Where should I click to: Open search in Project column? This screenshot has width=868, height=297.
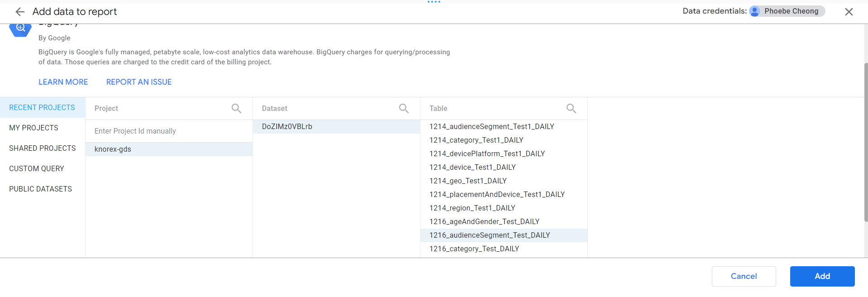click(236, 108)
